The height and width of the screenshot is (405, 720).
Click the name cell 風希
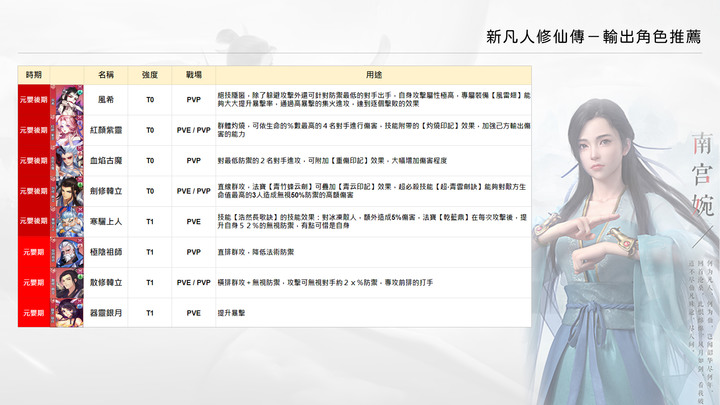[106, 100]
